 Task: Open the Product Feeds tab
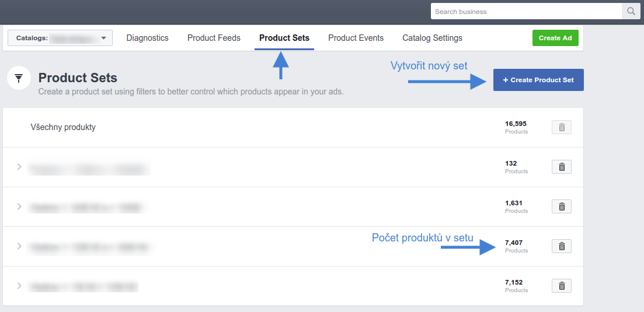[214, 38]
